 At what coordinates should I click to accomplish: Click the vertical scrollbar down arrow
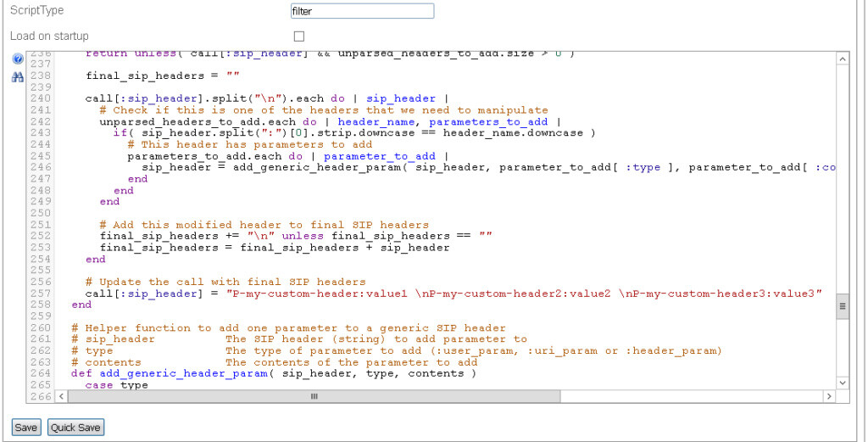(842, 383)
